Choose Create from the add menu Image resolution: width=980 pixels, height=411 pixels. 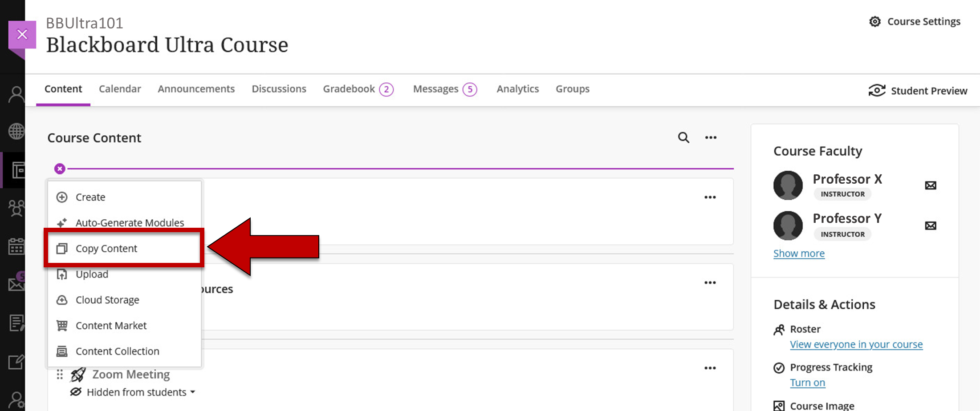pyautogui.click(x=124, y=197)
